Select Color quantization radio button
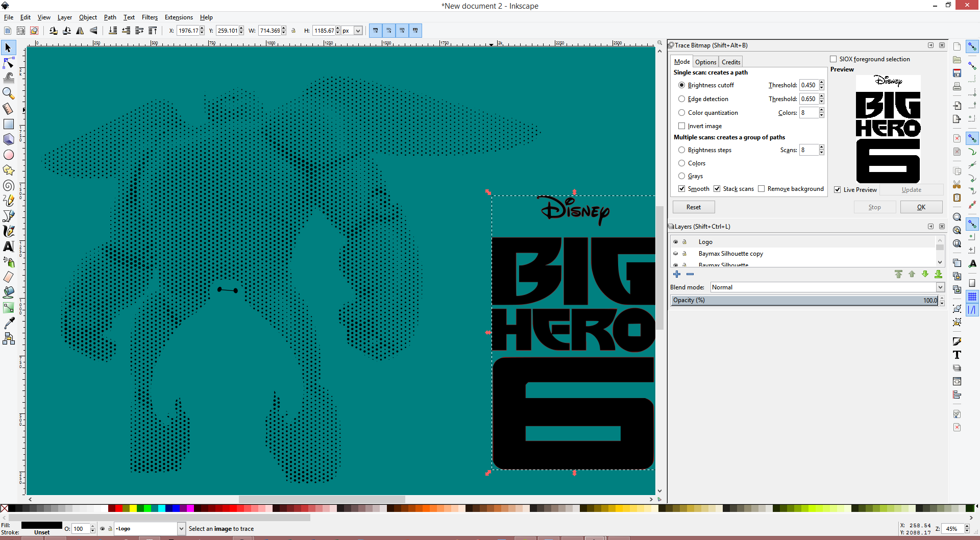This screenshot has width=980, height=540. coord(681,113)
